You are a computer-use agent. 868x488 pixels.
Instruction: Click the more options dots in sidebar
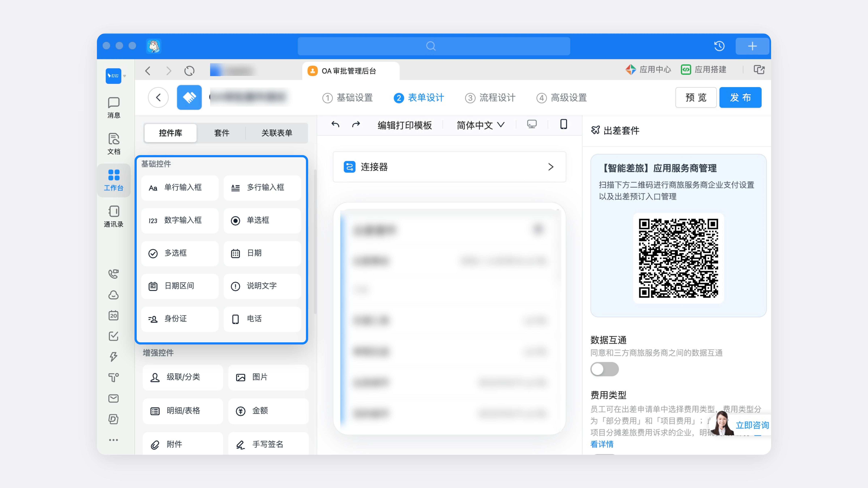(114, 440)
